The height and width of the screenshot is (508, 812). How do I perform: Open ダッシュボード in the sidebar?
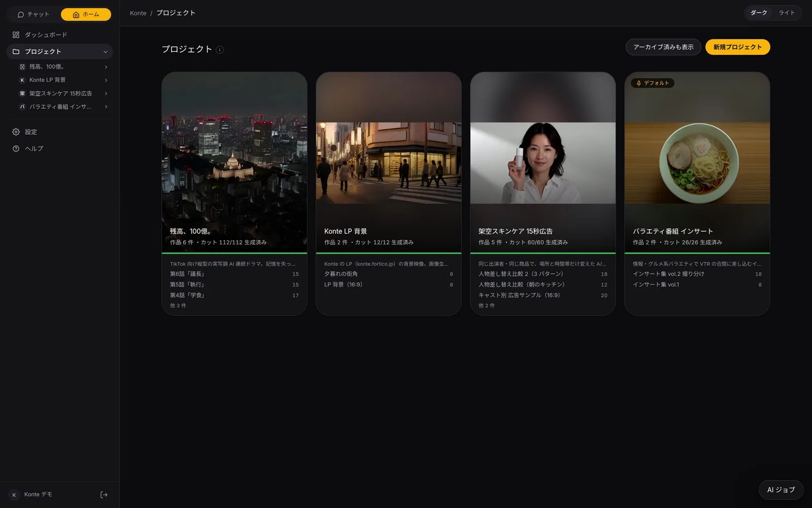[59, 35]
